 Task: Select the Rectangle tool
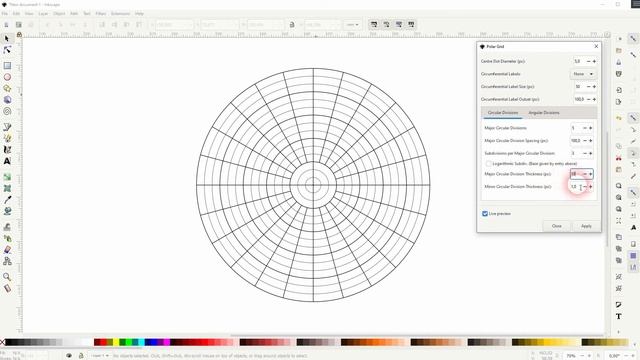[x=7, y=65]
